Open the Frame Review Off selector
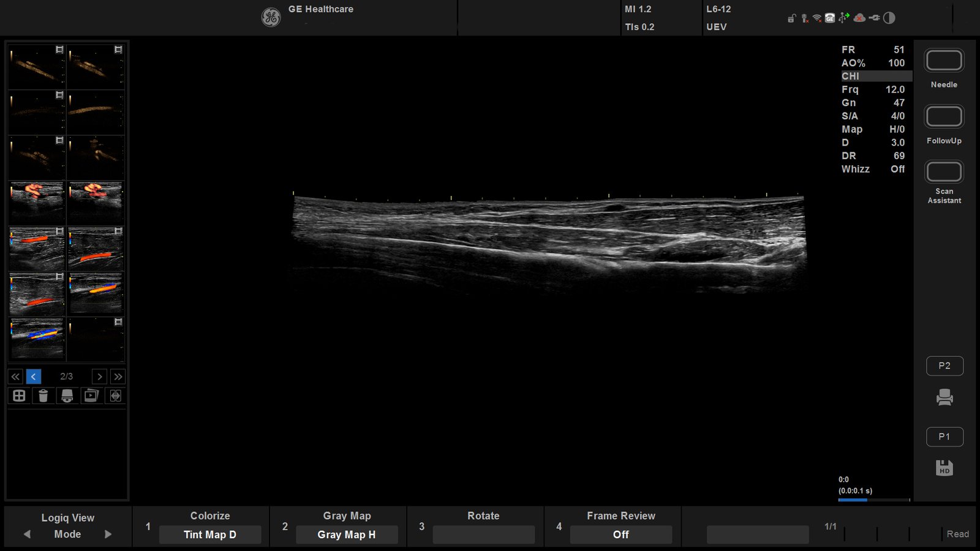 point(620,534)
